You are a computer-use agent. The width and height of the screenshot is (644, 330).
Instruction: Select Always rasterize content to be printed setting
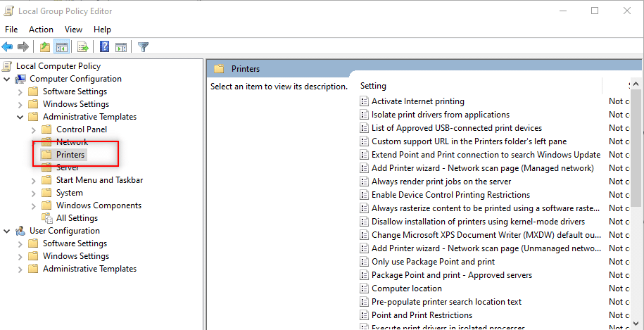coord(486,208)
